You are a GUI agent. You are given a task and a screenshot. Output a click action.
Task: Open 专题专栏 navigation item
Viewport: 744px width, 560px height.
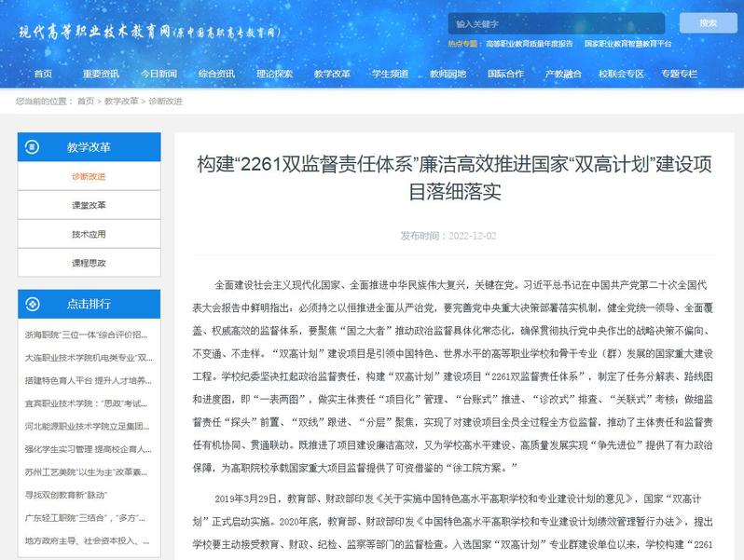tap(679, 74)
